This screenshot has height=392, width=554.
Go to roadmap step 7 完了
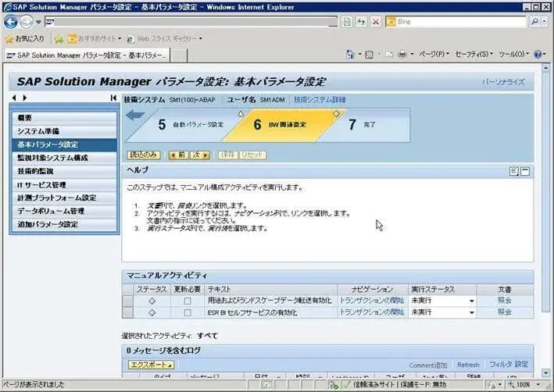click(362, 125)
